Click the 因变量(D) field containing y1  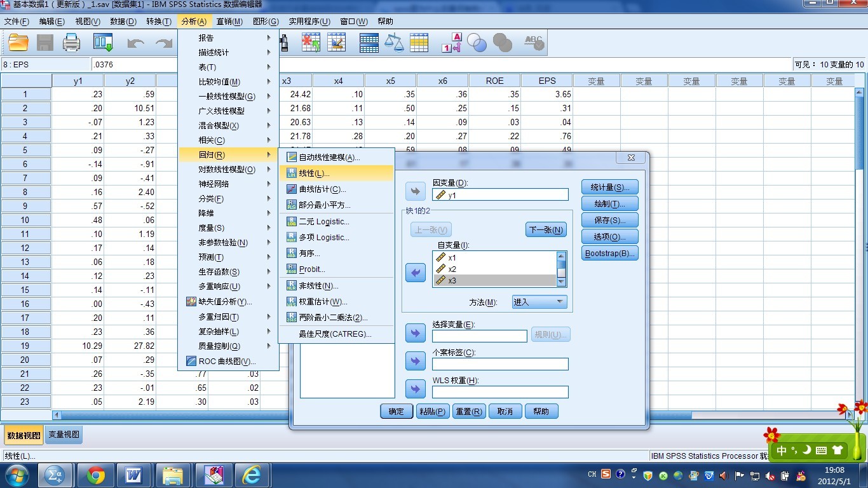coord(500,195)
